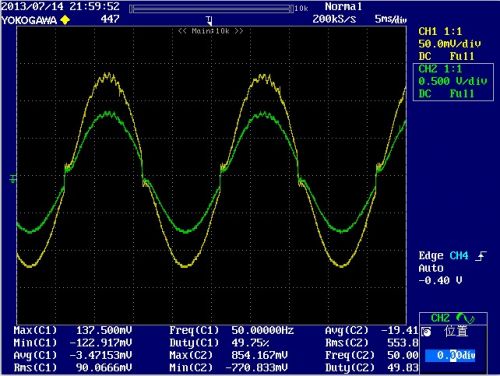Screen dimensions: 500x376
Task: Click the Max(C1) 137.500mV measurement
Action: 73,330
